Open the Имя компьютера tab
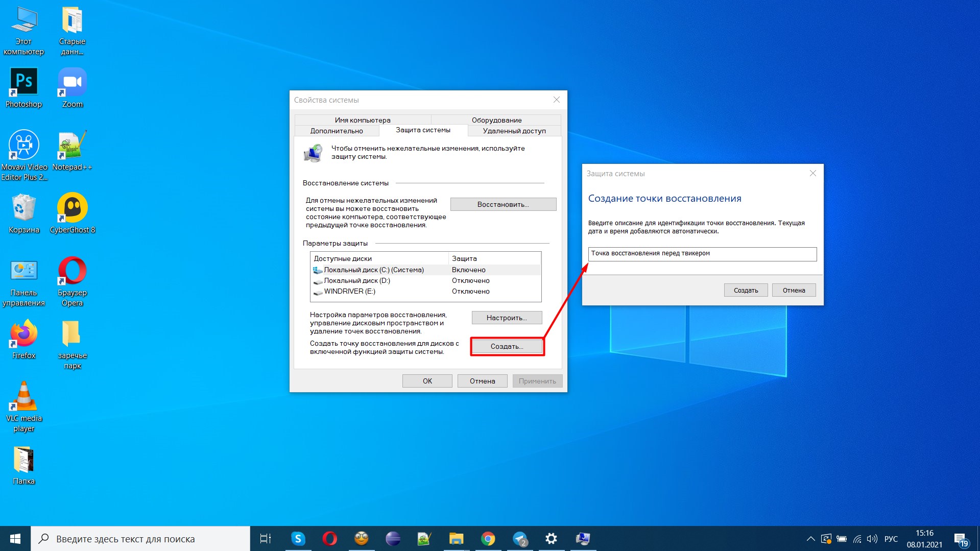Viewport: 980px width, 551px height. (x=363, y=120)
